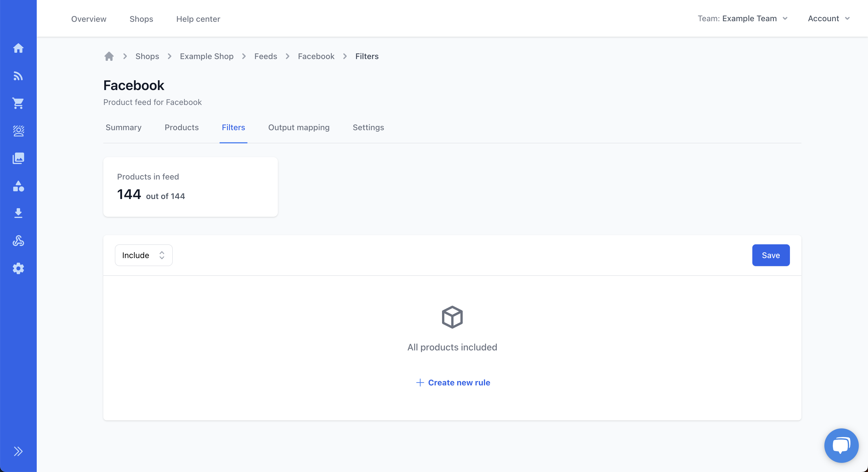The width and height of the screenshot is (868, 472).
Task: Expand the collapse sidebar arrow icon
Action: point(18,451)
